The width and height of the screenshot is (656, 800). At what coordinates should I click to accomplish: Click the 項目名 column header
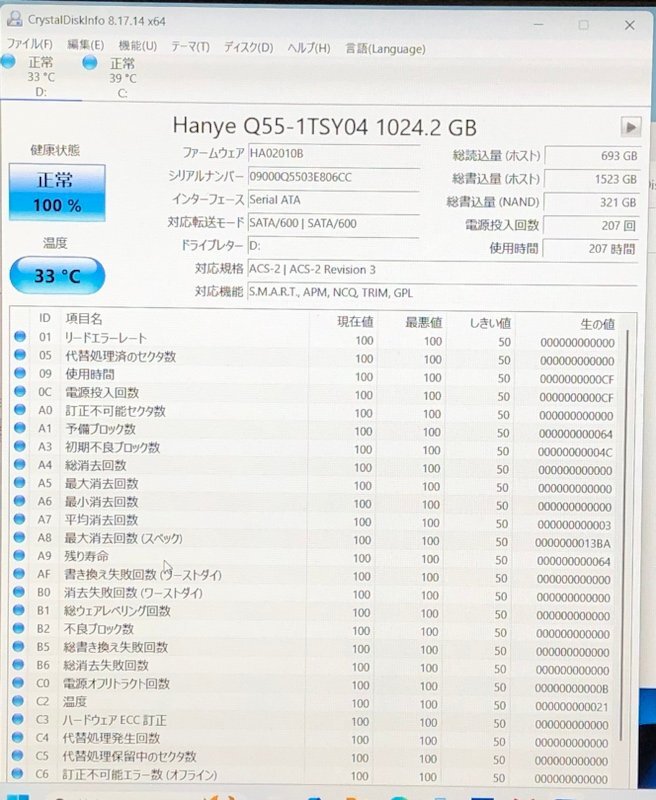[x=84, y=319]
